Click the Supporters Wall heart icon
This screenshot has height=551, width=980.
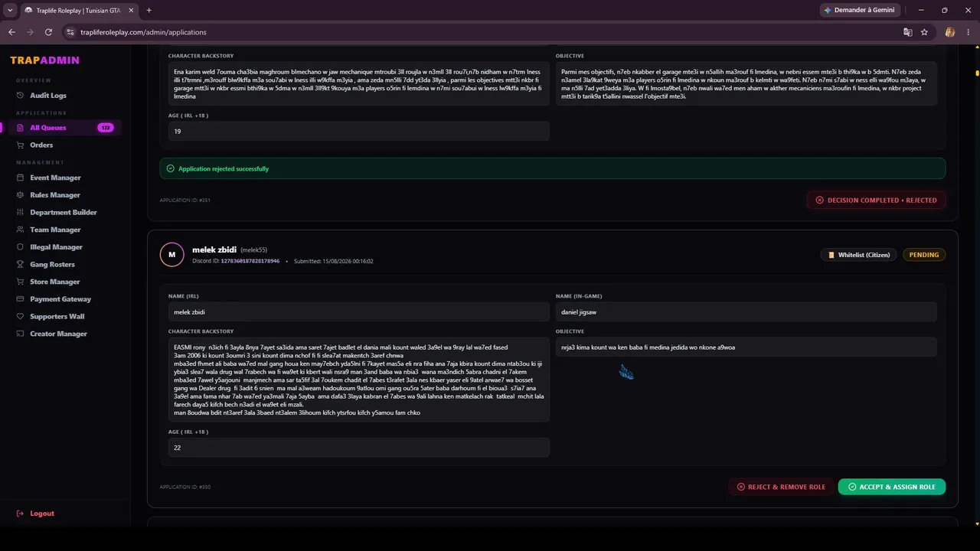[x=21, y=316]
